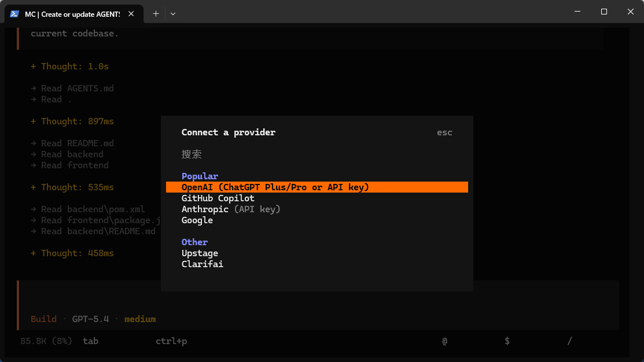Viewport: 644px width, 362px height.
Task: Click the PowerShell tab icon
Action: coord(14,14)
